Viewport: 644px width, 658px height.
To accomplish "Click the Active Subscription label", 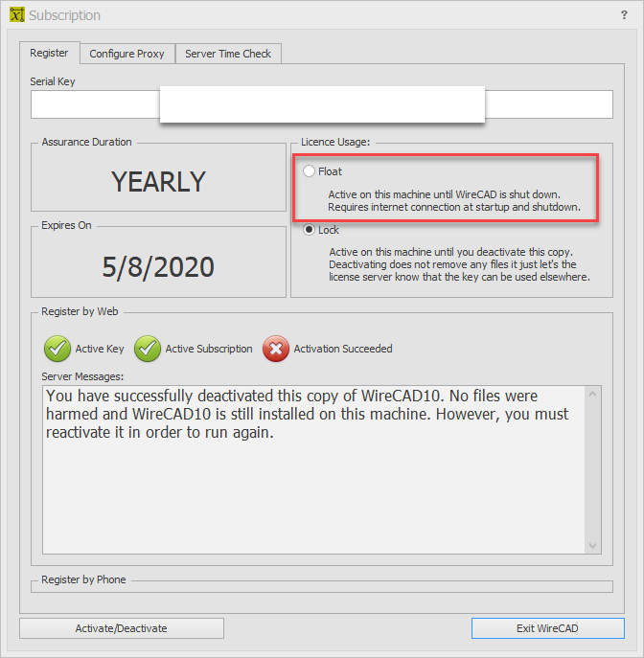I will coord(209,349).
